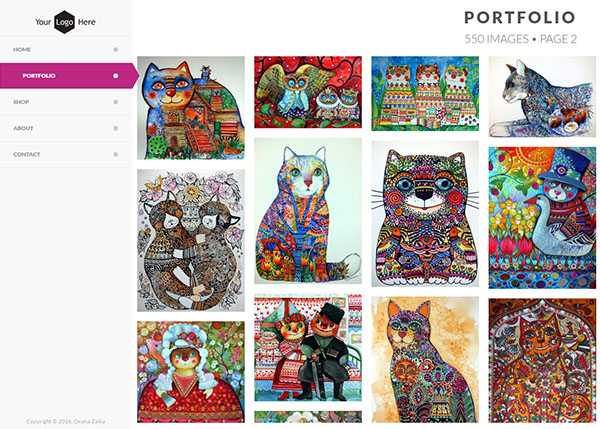This screenshot has width=600, height=429.
Task: Open the lying cat with fox image
Action: [542, 96]
